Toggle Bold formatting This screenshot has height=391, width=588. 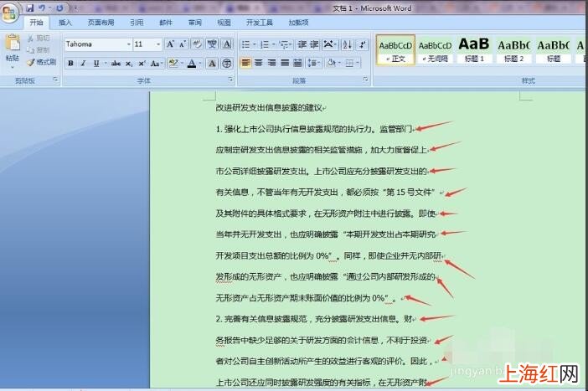pos(70,64)
